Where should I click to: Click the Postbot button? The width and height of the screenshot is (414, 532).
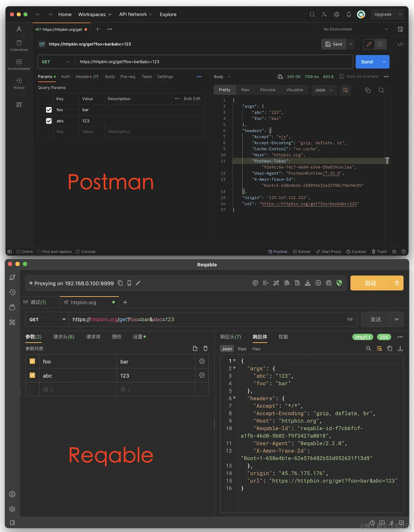pyautogui.click(x=278, y=252)
